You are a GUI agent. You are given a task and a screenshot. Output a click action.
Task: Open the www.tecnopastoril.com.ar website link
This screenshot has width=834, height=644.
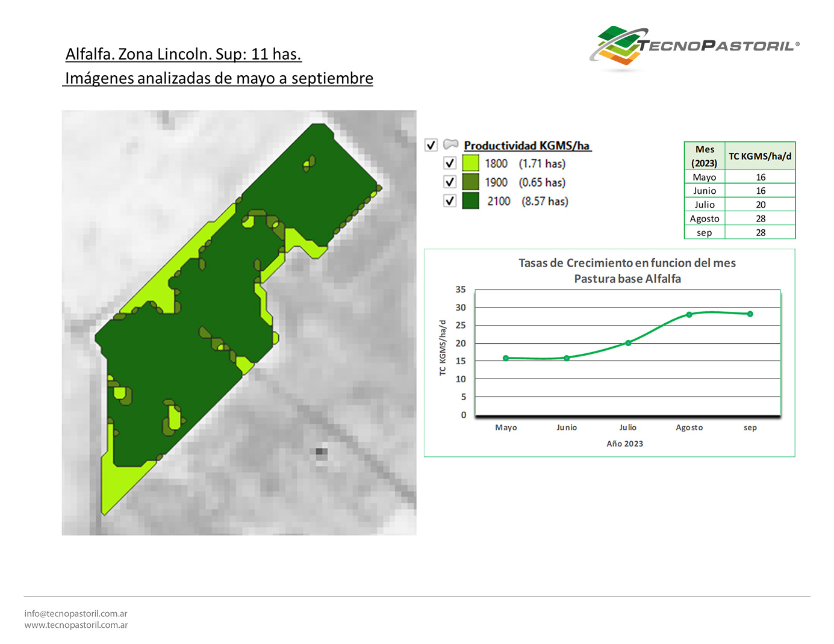(x=76, y=625)
